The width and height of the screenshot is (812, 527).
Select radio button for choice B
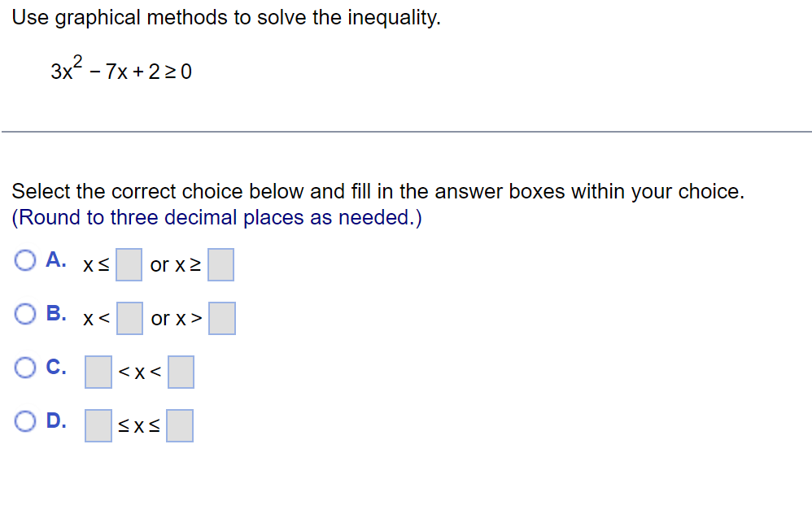[x=25, y=312]
